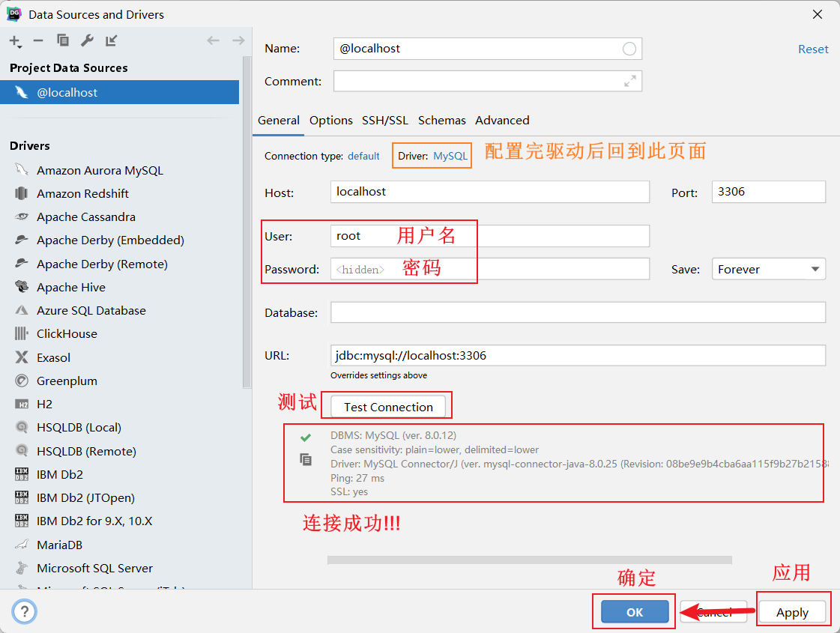The width and height of the screenshot is (840, 633).
Task: Open the SSH/SSL tab
Action: click(x=385, y=120)
